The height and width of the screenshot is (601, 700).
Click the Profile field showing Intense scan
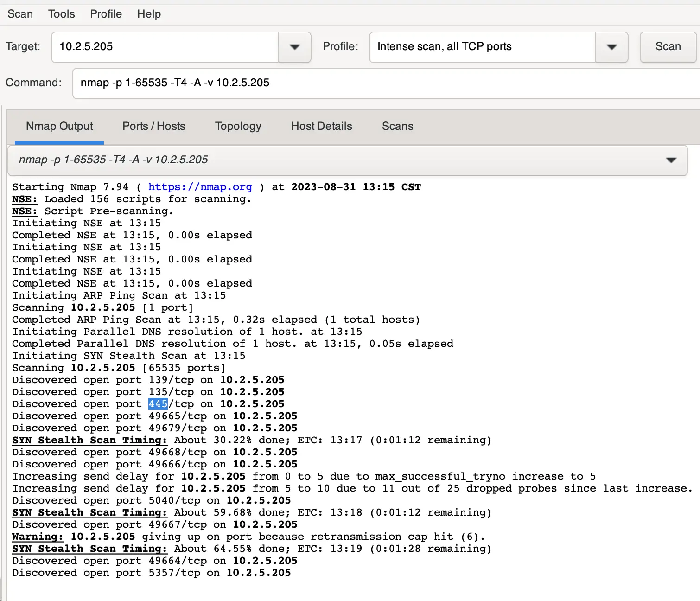482,47
